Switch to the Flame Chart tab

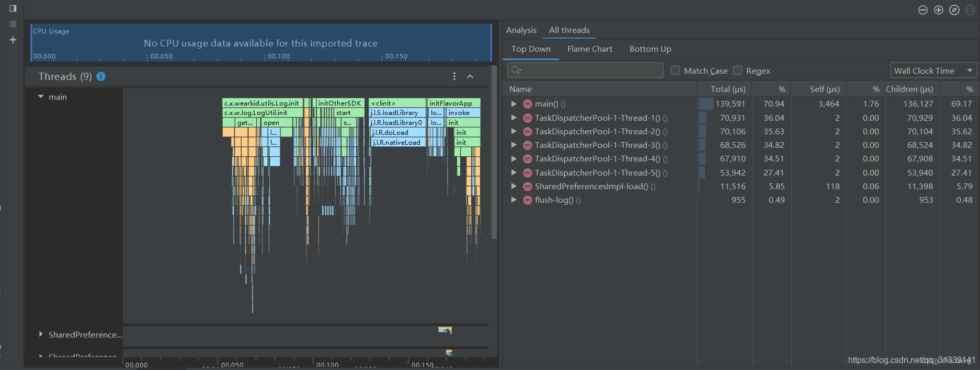(589, 49)
